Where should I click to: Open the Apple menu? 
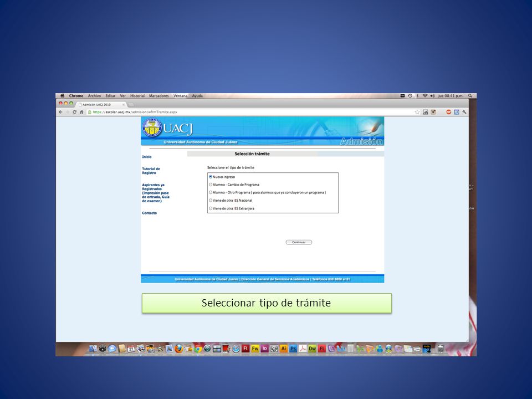62,96
